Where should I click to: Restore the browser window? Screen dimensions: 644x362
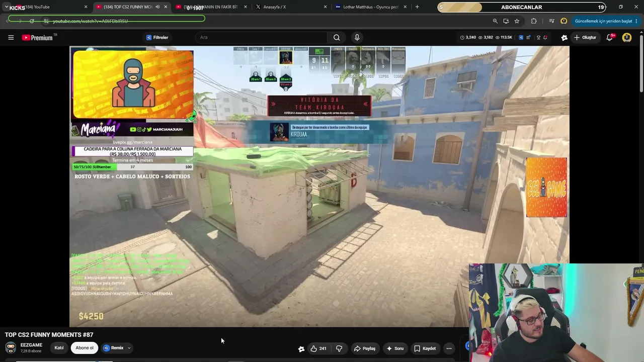(620, 7)
